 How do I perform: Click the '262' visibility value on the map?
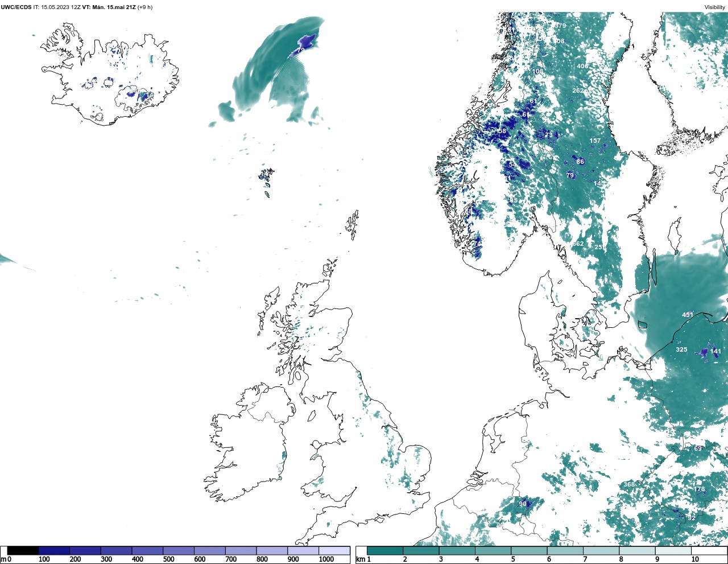coord(578,90)
